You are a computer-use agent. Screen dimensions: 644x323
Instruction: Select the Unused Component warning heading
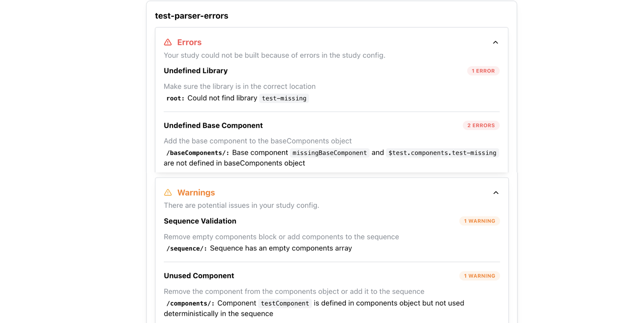199,275
